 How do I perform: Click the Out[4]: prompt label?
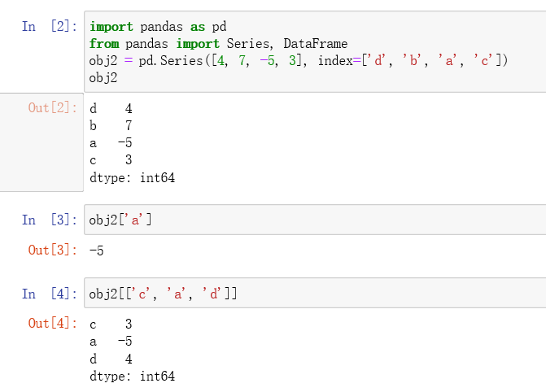pos(53,323)
